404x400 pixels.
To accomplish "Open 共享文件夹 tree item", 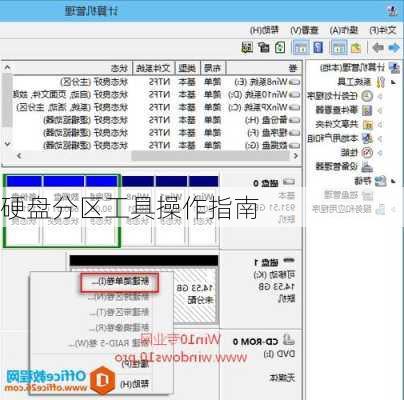I will point(344,124).
